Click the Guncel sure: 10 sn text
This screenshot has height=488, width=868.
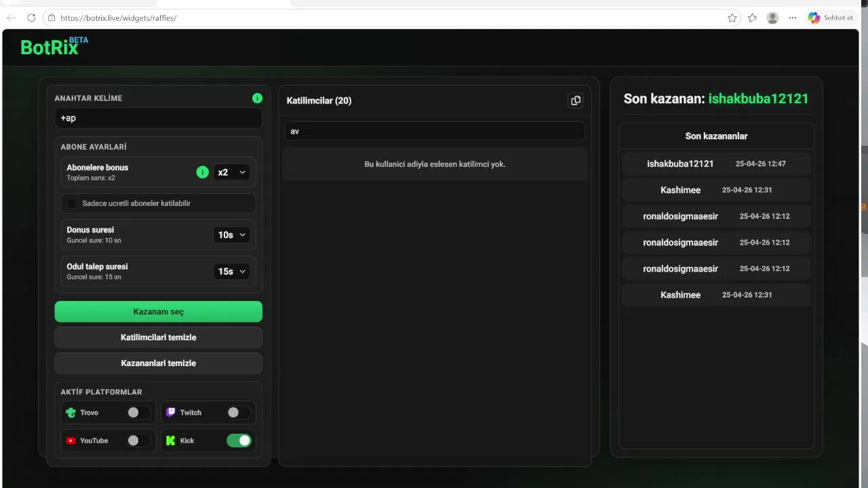point(94,241)
